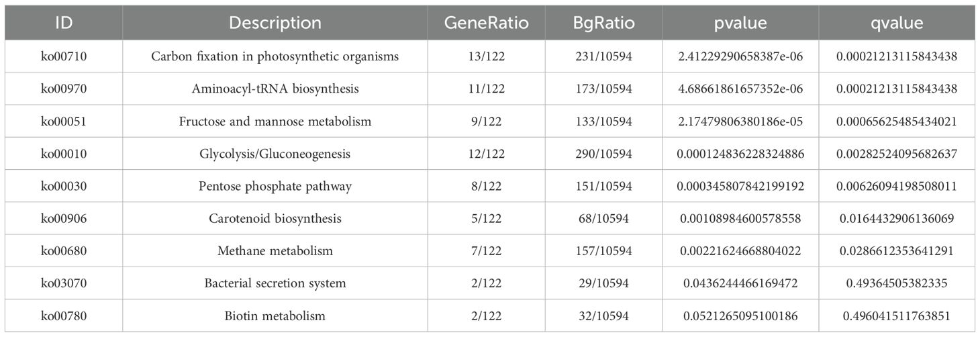This screenshot has width=980, height=337.
Task: Select Fructose and mannose metabolism cell
Action: 275,122
